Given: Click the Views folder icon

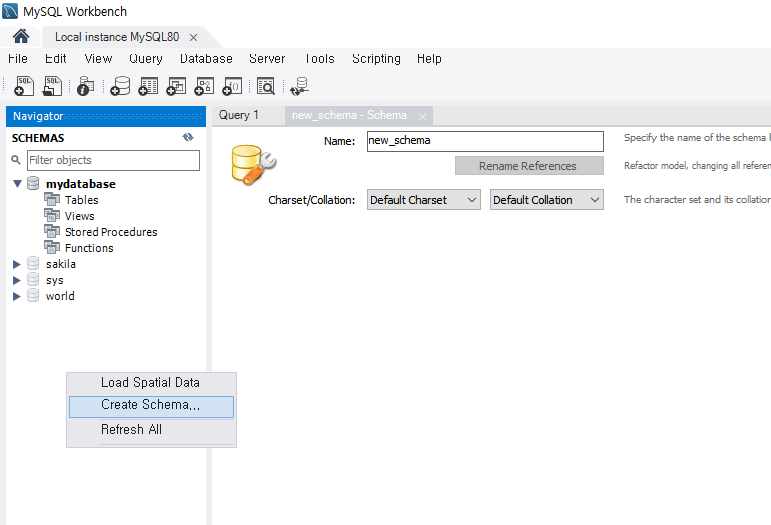Looking at the screenshot, I should [52, 215].
